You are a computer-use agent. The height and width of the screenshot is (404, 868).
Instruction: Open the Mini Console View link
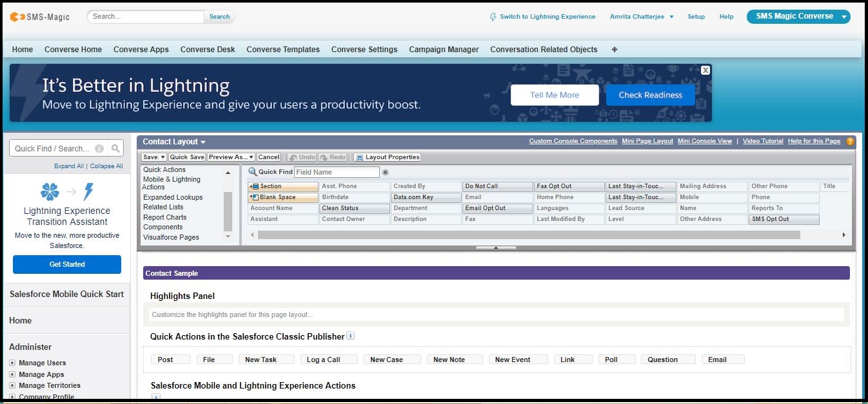[705, 141]
